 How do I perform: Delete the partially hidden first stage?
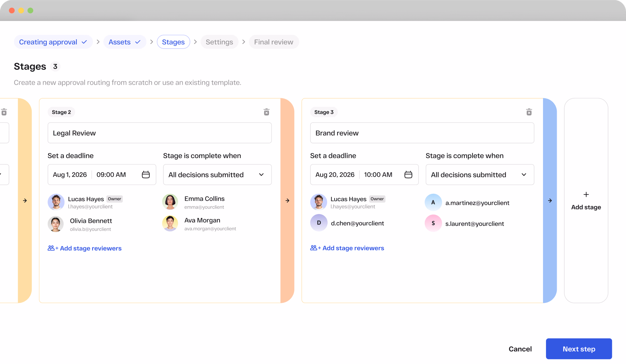point(4,112)
